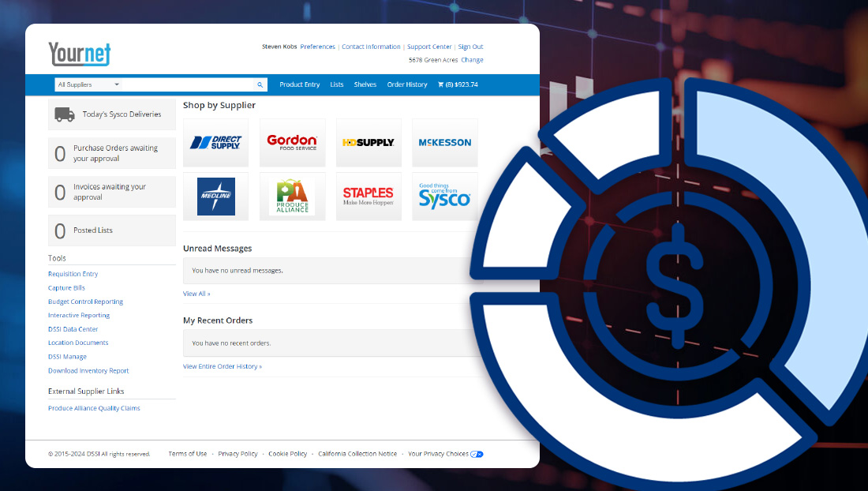Screen dimensions: 868x491
Task: Click the Tools section heading
Action: (x=57, y=258)
